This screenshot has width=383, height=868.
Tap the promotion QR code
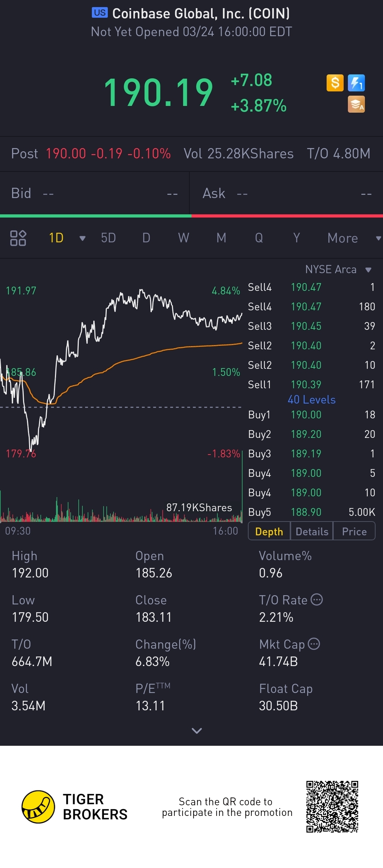pos(332,807)
